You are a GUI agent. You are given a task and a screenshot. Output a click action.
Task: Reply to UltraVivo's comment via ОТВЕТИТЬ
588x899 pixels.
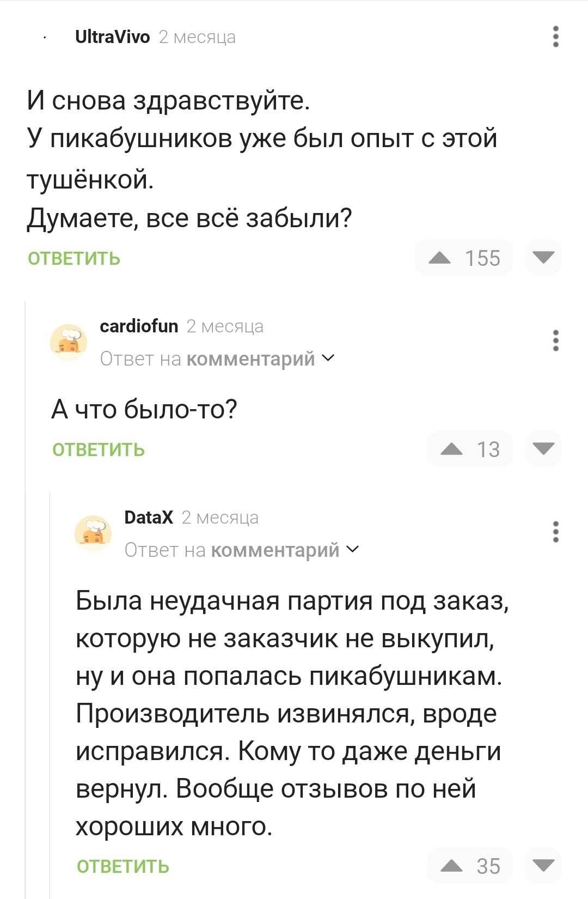click(74, 258)
